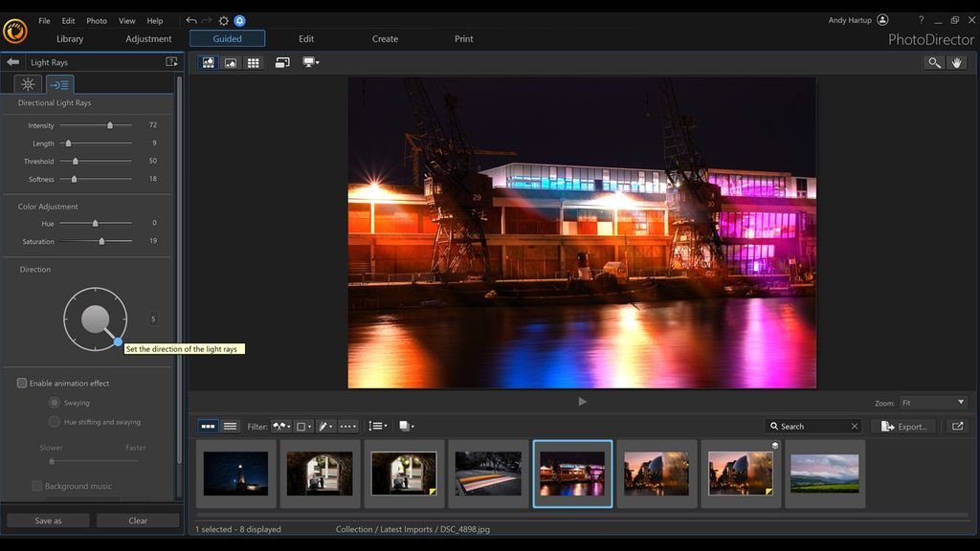Click the Export button
This screenshot has height=551, width=980.
902,426
